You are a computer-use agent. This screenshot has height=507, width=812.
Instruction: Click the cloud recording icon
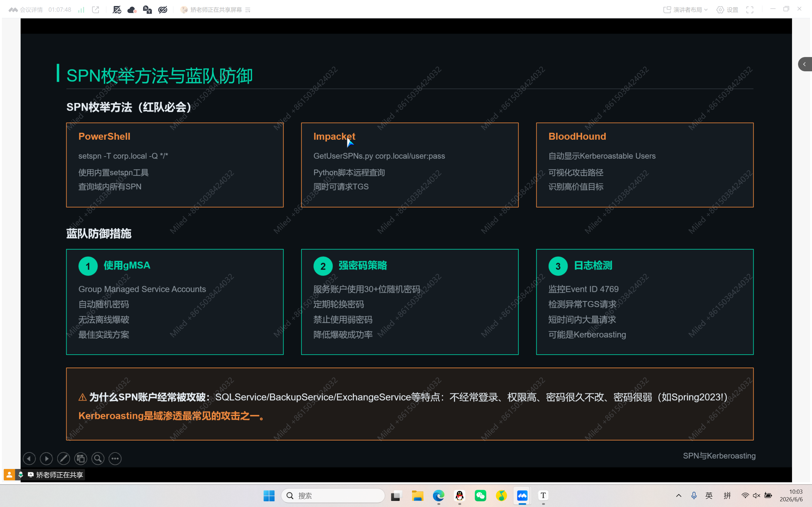point(132,10)
